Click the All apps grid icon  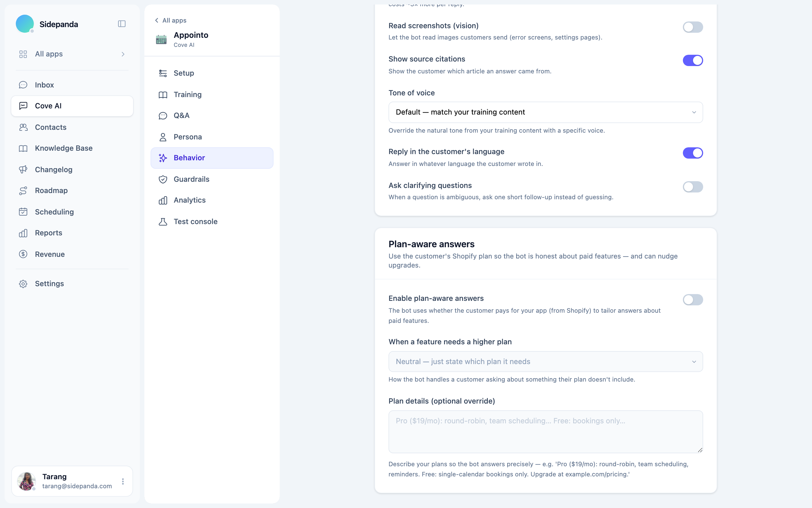click(23, 54)
